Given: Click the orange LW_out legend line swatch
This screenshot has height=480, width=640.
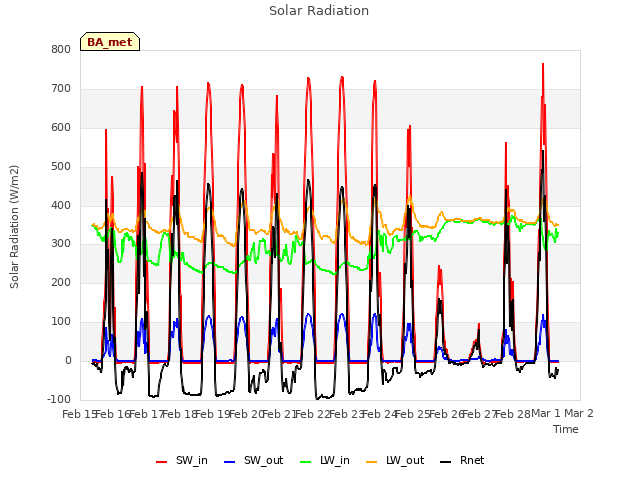Looking at the screenshot, I should click(x=372, y=462).
